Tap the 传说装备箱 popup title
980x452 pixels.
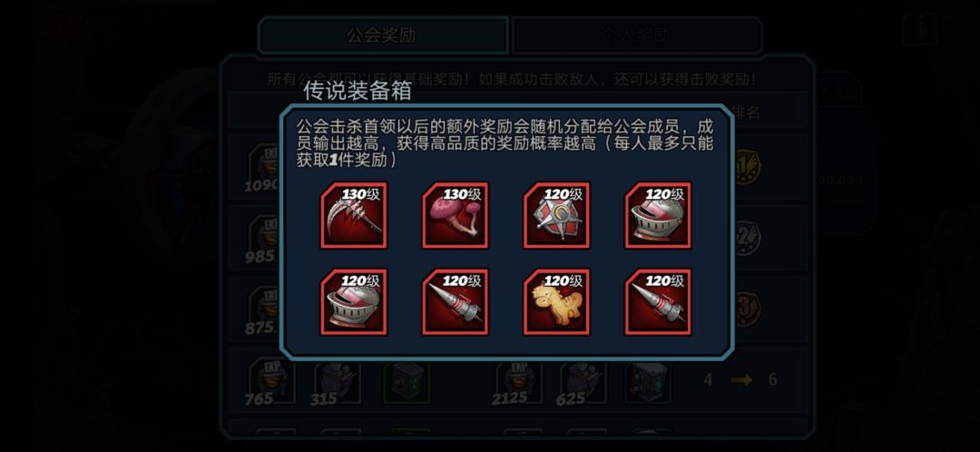pyautogui.click(x=358, y=92)
